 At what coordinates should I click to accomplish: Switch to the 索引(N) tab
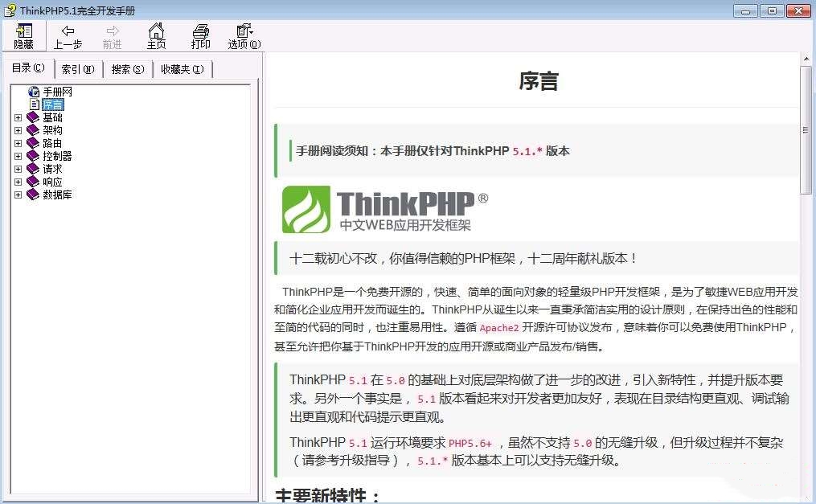pyautogui.click(x=78, y=69)
